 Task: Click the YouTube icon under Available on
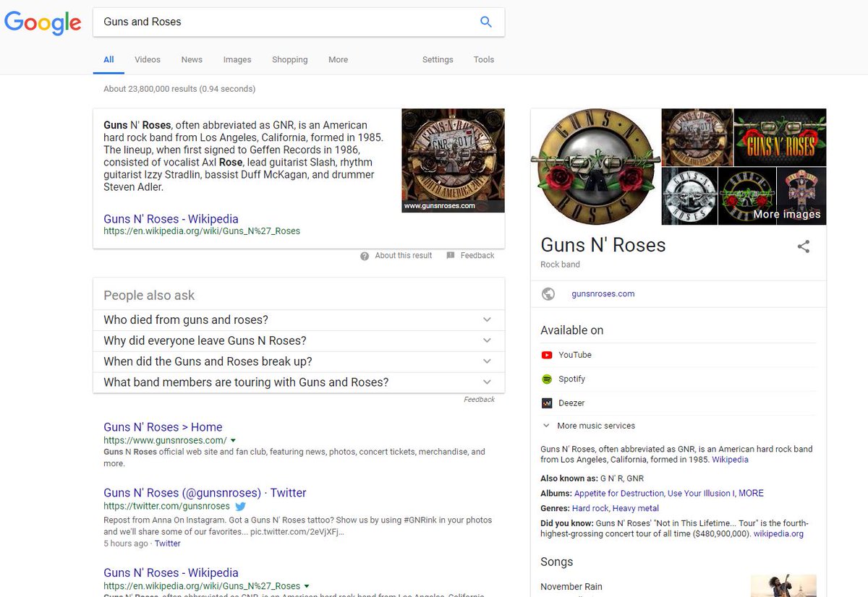pyautogui.click(x=547, y=355)
